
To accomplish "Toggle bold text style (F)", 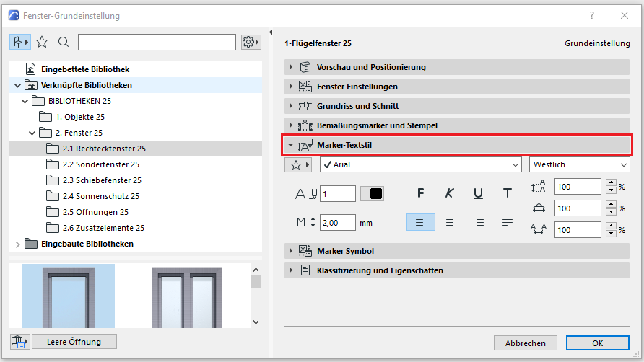I will (421, 193).
